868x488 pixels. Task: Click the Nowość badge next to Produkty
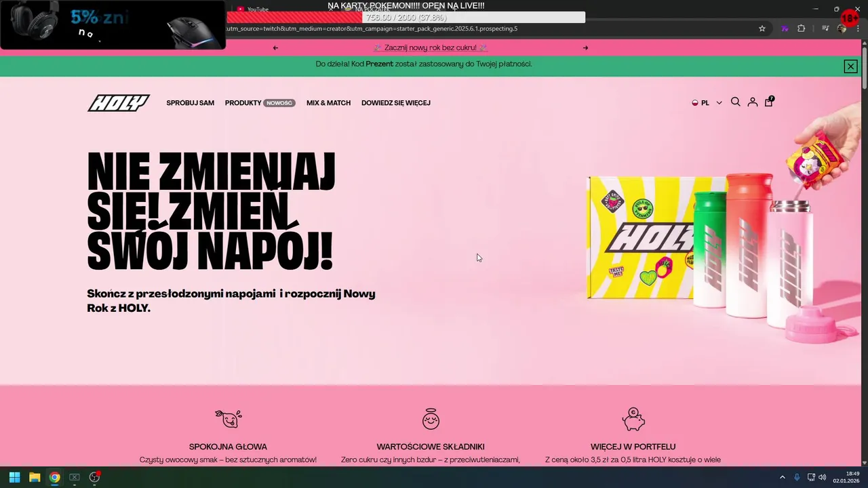(x=279, y=103)
